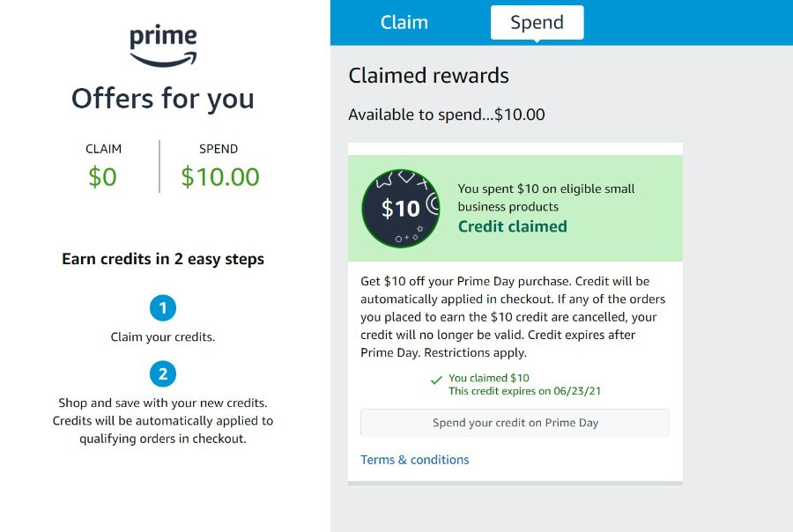Click the Get $10 off Prime Day description
The image size is (793, 532).
(513, 317)
